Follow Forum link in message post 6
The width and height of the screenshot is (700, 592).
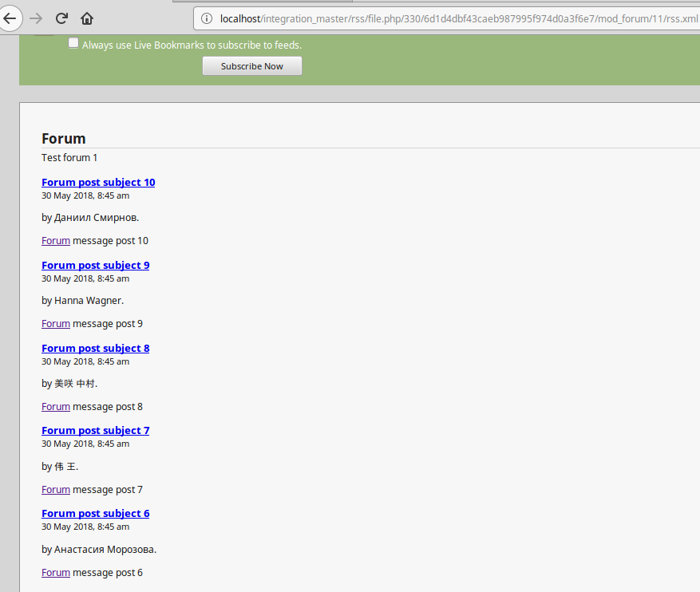(x=56, y=573)
